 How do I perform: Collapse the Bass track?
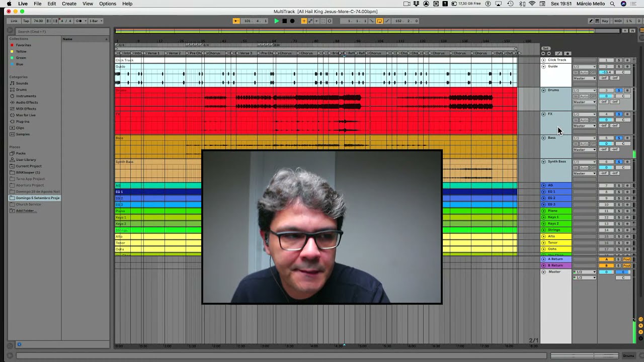(x=543, y=138)
